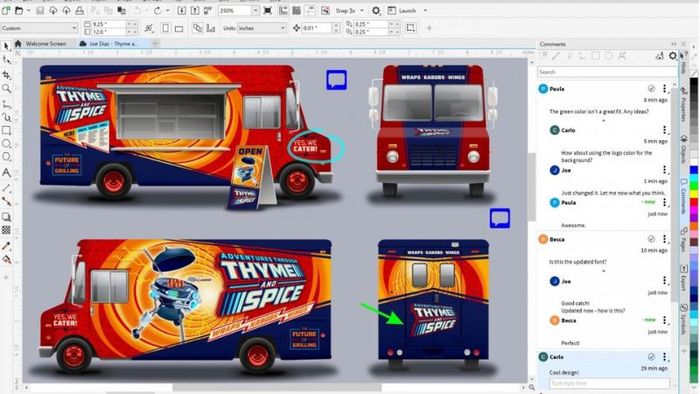
Task: Select portrait page orientation
Action: [x=166, y=28]
